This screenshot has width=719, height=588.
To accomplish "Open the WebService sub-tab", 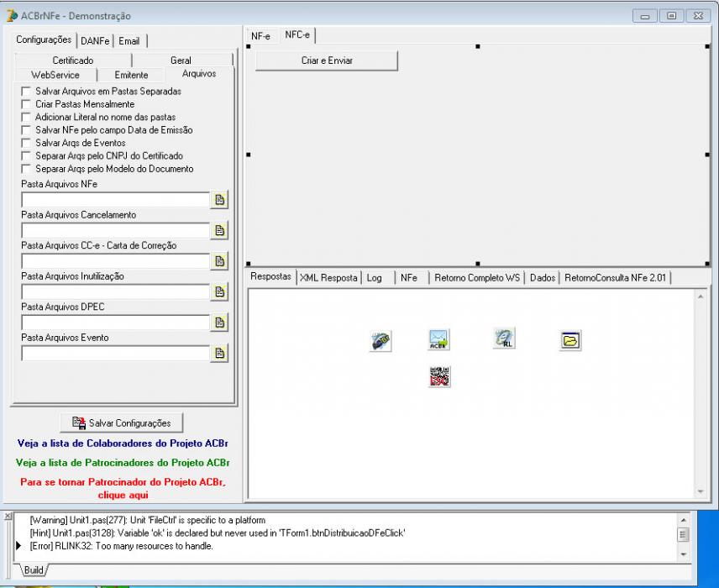I will pos(55,75).
